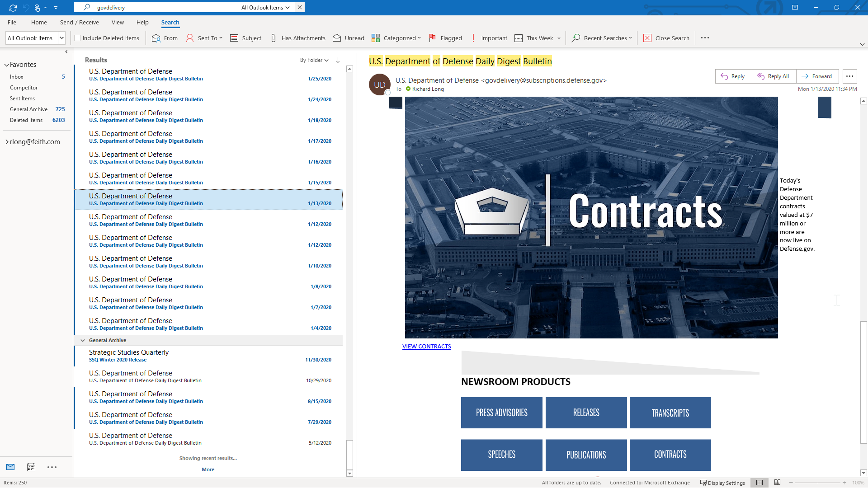Image resolution: width=868 pixels, height=488 pixels.
Task: Click the UD sender avatar
Action: point(380,84)
